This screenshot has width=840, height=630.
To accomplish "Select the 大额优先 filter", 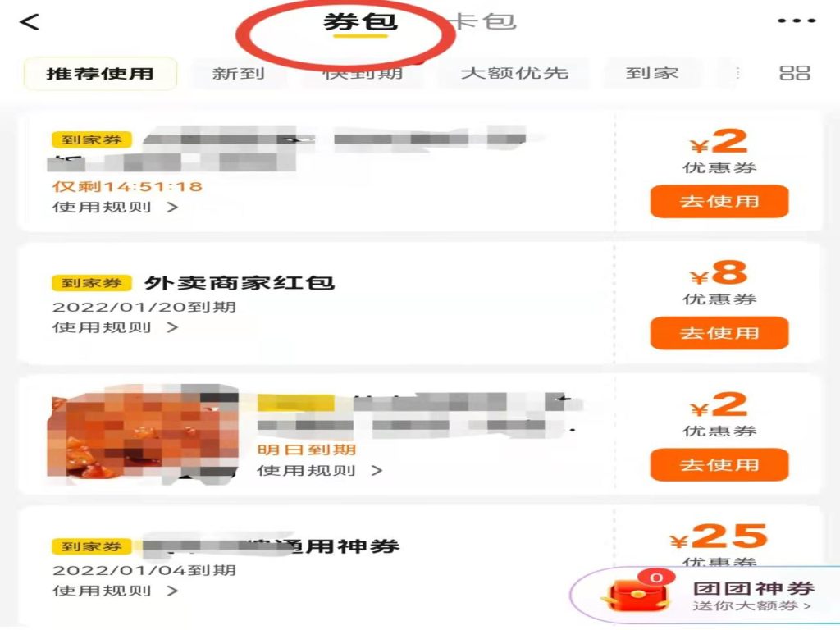I will [514, 73].
